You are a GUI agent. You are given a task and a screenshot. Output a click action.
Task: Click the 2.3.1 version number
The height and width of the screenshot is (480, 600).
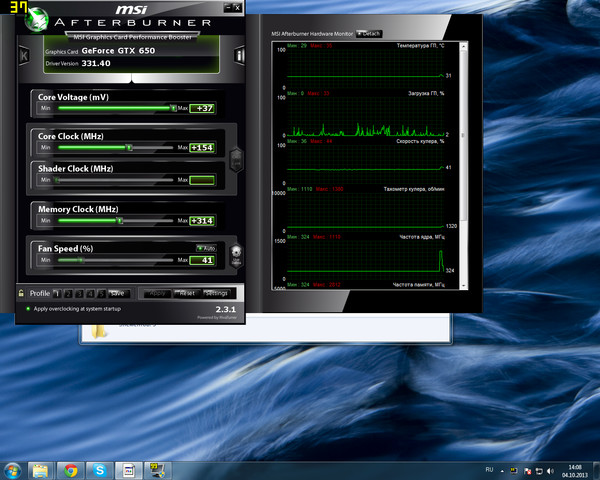coord(226,309)
